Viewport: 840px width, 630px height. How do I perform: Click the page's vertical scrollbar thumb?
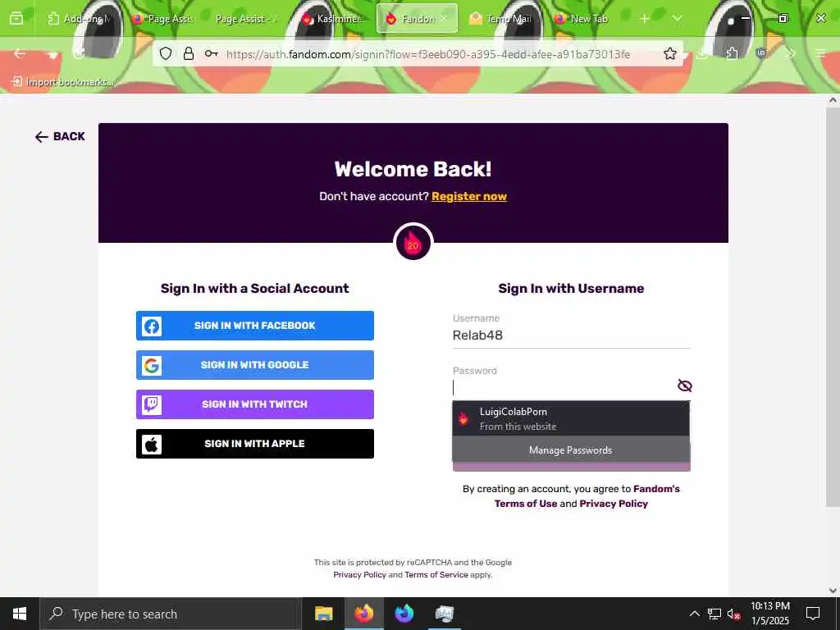[x=833, y=307]
